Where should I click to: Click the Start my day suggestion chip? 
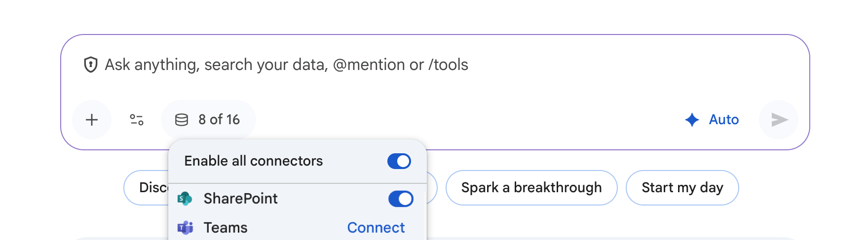(x=682, y=188)
